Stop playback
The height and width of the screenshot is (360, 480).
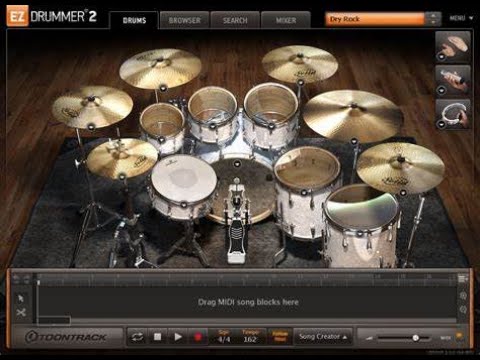click(157, 337)
